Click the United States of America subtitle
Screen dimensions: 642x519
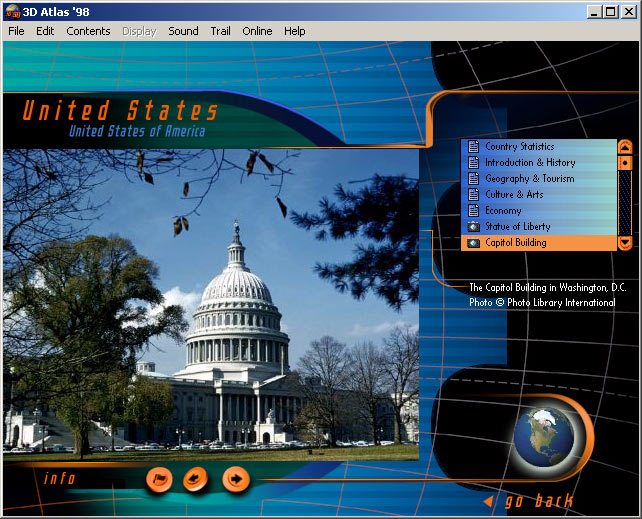(x=137, y=131)
